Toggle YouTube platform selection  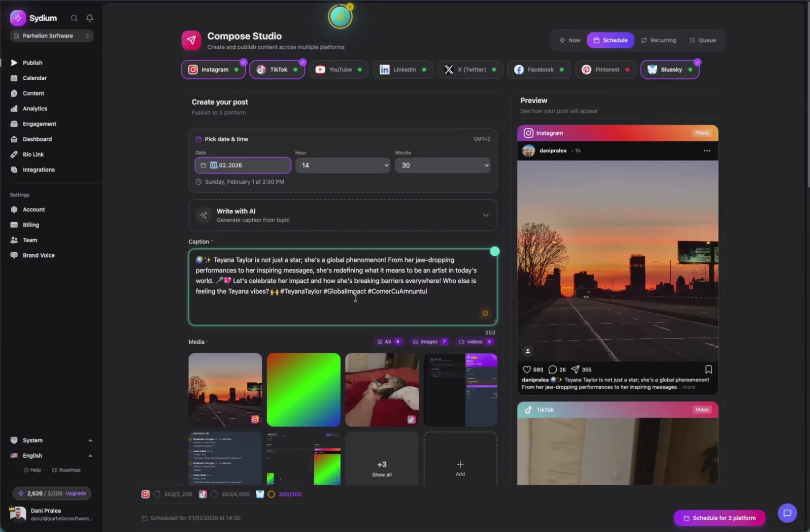[x=338, y=69]
